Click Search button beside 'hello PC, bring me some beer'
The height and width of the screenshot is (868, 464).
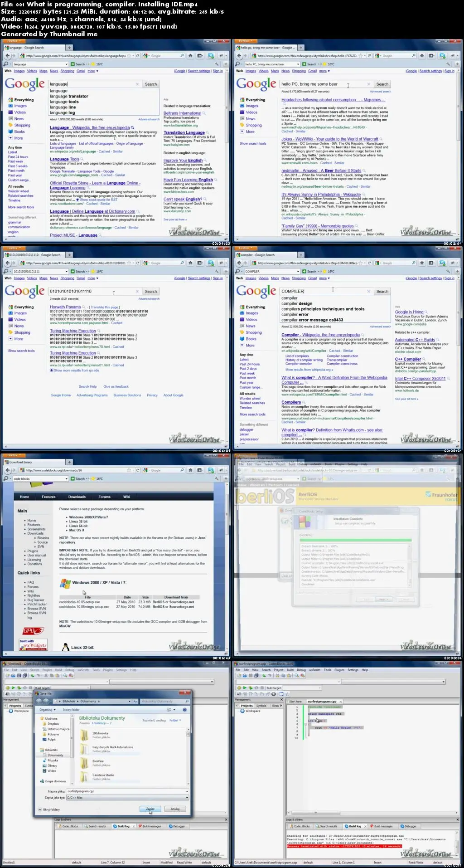pos(382,84)
